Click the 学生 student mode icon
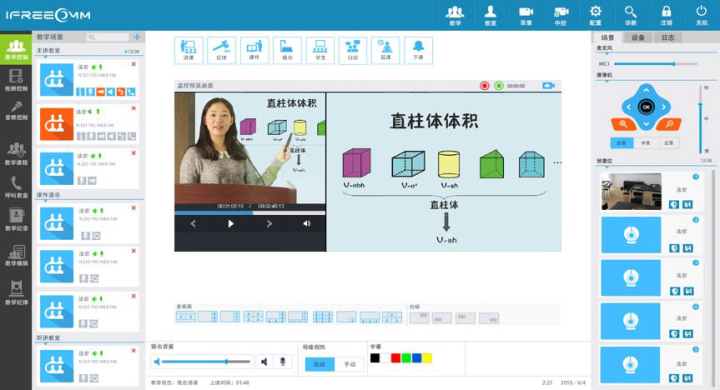Image resolution: width=720 pixels, height=390 pixels. [320, 50]
